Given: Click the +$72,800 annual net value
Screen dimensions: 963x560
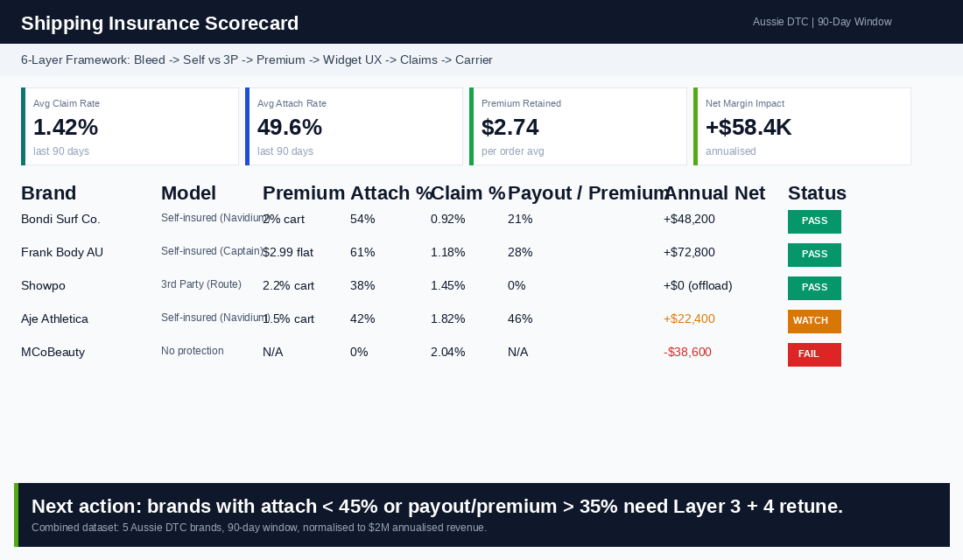Looking at the screenshot, I should (x=689, y=252).
